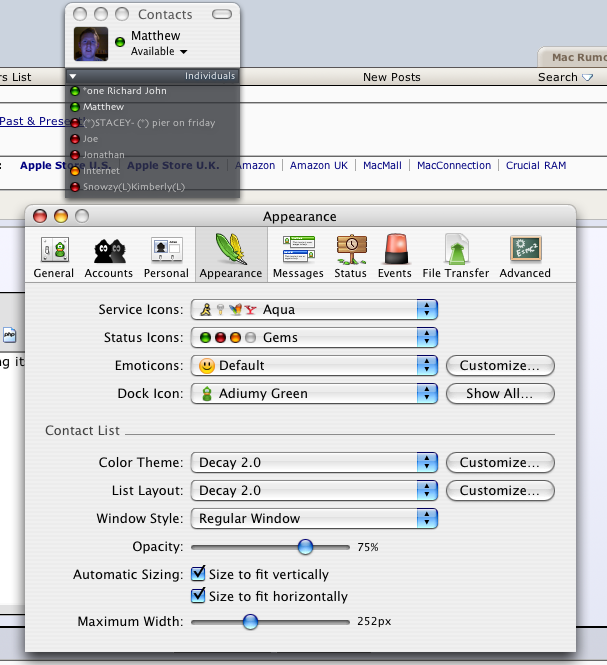Select the Appearance feather icon
Screen dimensions: 607x665
[231, 249]
